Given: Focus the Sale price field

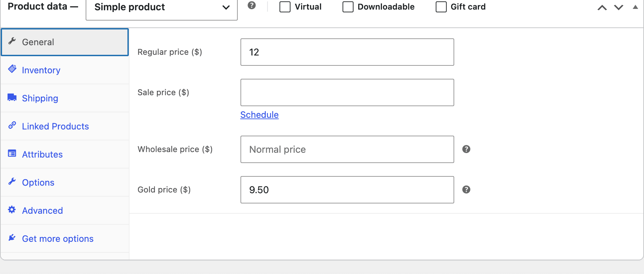Looking at the screenshot, I should click(x=347, y=92).
